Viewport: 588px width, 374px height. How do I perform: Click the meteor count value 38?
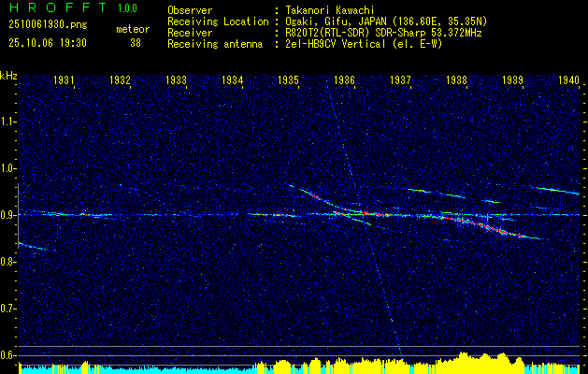(x=136, y=43)
